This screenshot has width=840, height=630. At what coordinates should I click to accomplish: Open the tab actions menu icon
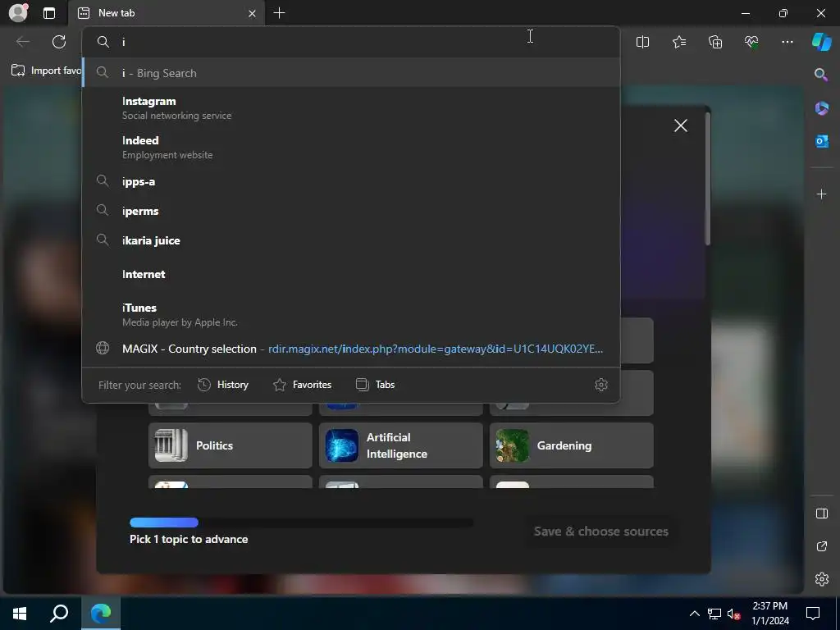(49, 13)
